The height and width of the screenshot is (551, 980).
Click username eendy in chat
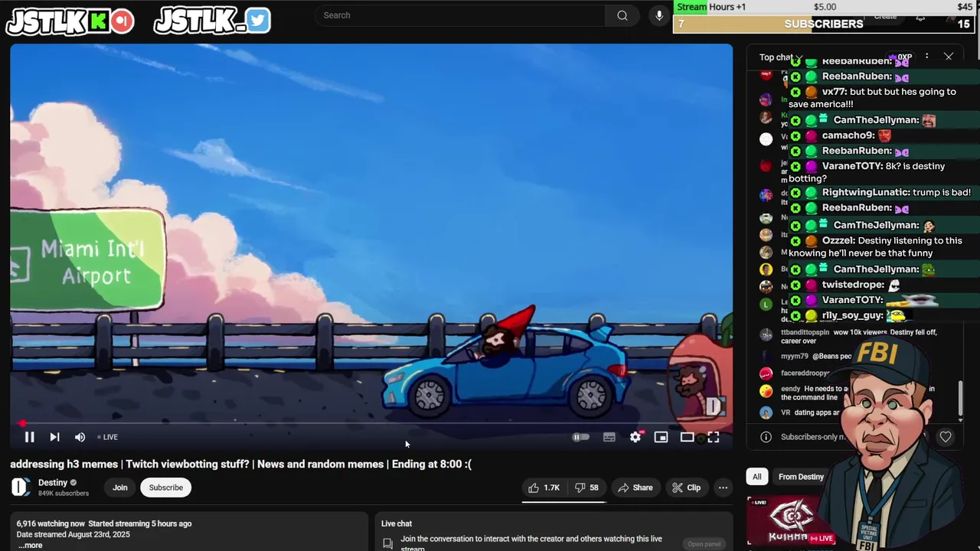pyautogui.click(x=791, y=389)
